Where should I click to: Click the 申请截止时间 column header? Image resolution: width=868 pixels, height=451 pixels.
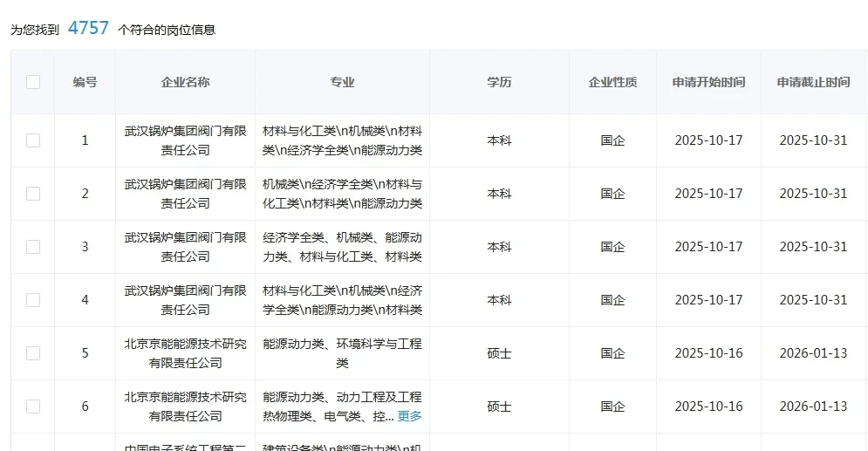(813, 82)
